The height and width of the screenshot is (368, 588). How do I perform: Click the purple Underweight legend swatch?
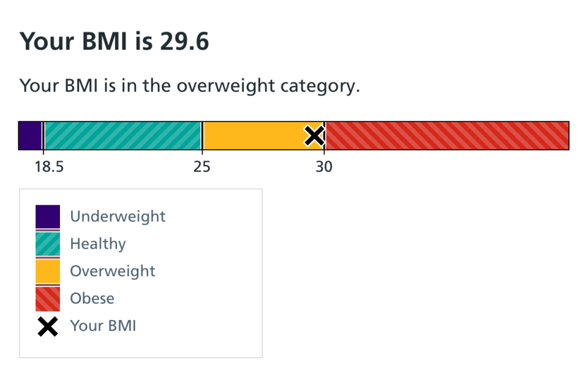click(48, 217)
